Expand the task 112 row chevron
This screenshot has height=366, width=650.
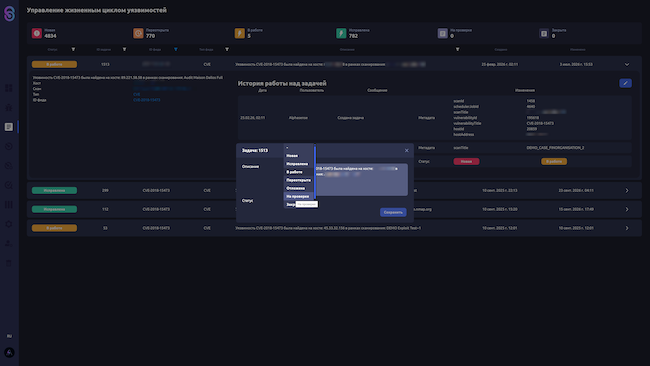click(627, 209)
